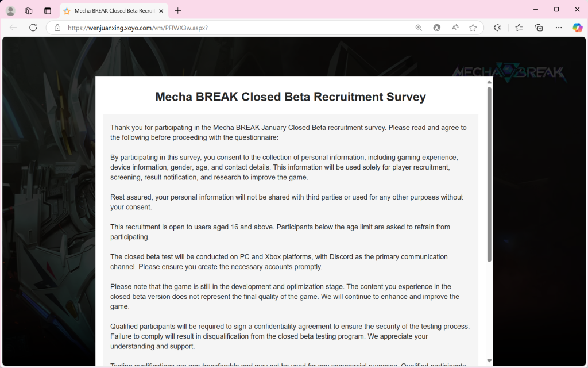Click the paragraph starting 'By participating in this survey'
Image resolution: width=588 pixels, height=368 pixels.
point(284,167)
